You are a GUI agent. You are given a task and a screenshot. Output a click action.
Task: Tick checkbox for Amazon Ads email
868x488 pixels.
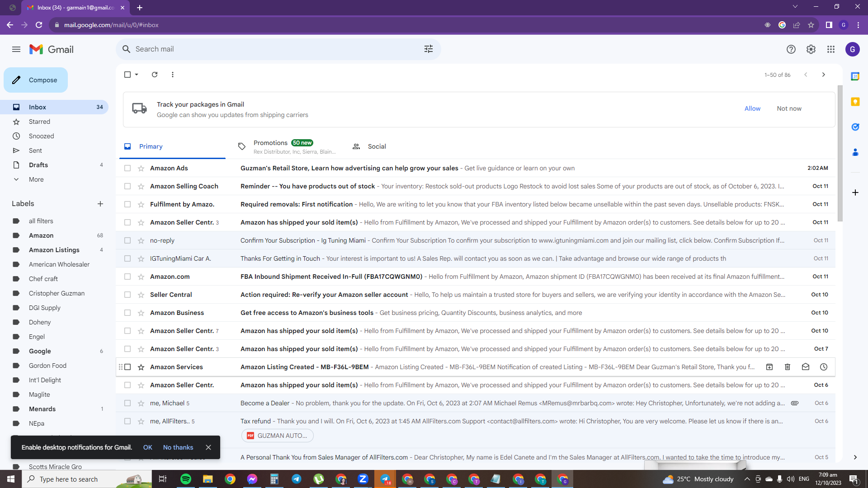tap(127, 168)
